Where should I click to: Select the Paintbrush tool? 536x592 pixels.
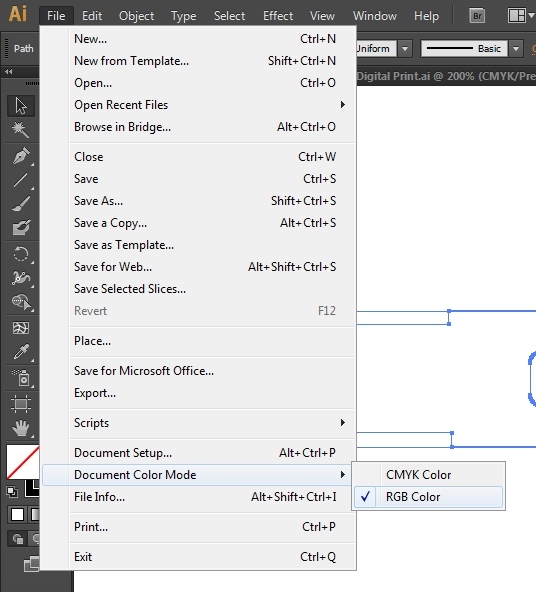(21, 204)
